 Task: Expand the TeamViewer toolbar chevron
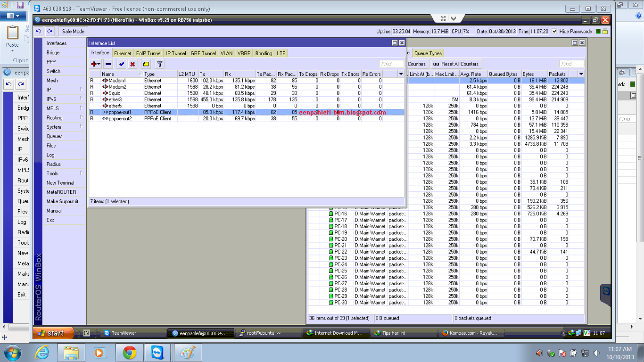tap(454, 18)
